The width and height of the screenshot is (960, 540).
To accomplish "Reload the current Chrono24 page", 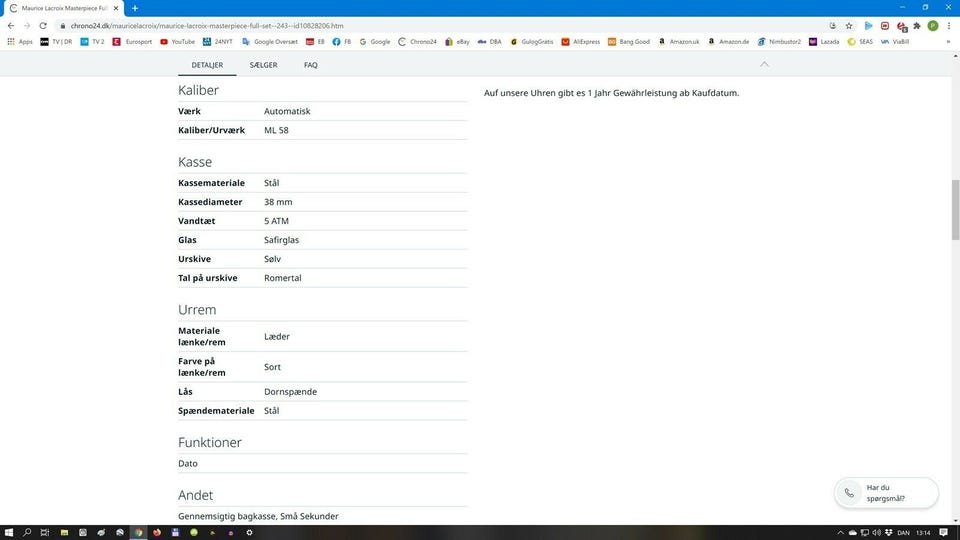I will (x=43, y=26).
